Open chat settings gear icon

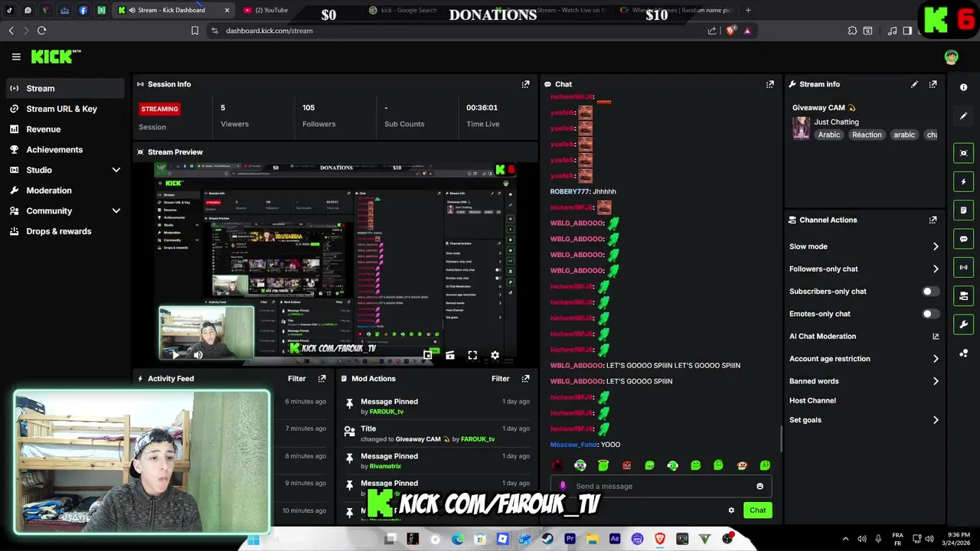pos(731,510)
